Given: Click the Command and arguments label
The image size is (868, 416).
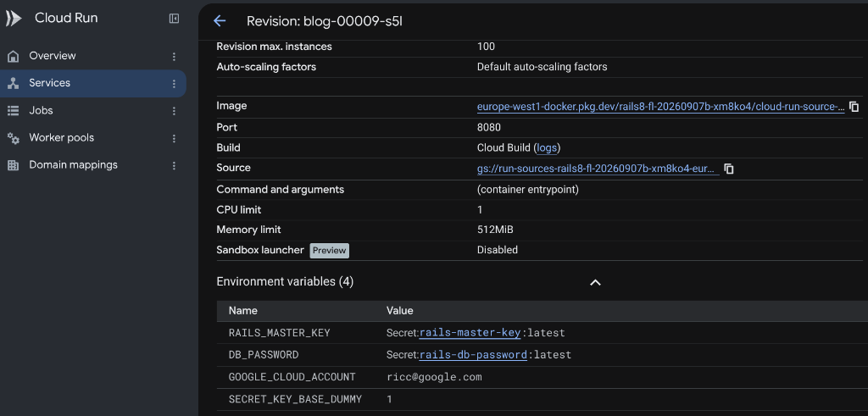Looking at the screenshot, I should (x=280, y=189).
